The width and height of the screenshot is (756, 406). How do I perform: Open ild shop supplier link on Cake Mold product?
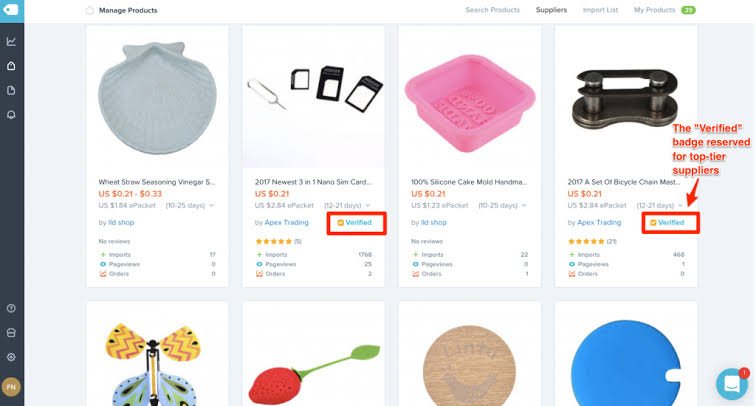click(x=433, y=222)
